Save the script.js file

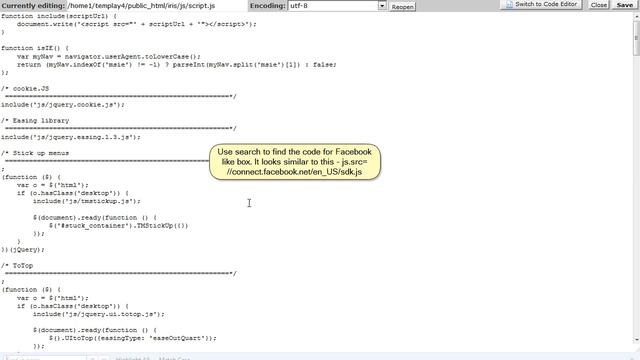pos(624,5)
